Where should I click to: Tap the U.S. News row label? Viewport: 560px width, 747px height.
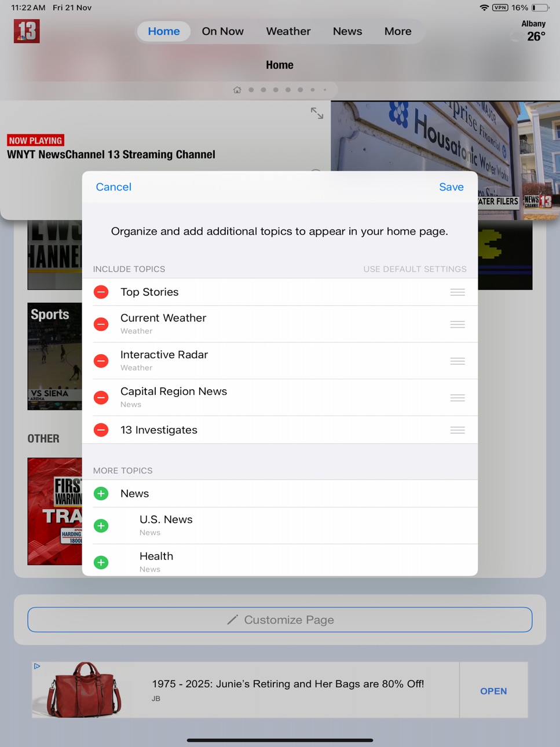(166, 519)
